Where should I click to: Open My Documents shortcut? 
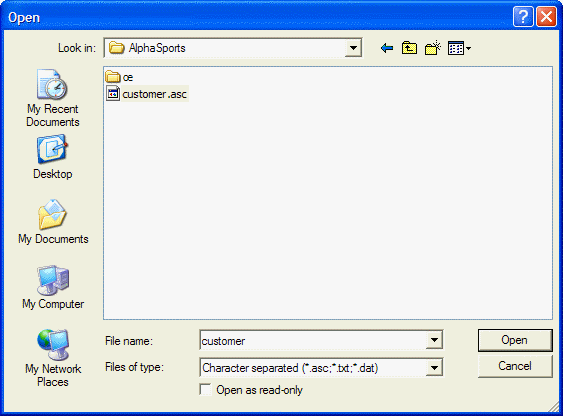[x=53, y=222]
